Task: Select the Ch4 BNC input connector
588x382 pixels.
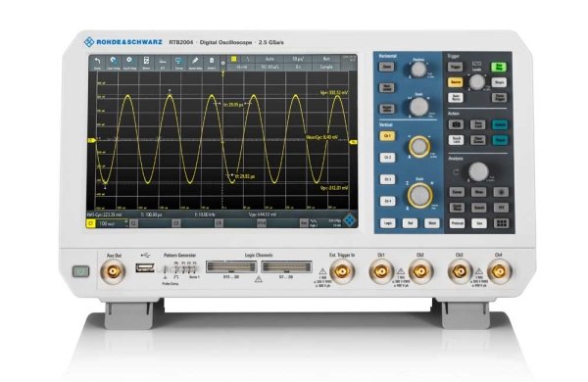Action: tap(499, 271)
